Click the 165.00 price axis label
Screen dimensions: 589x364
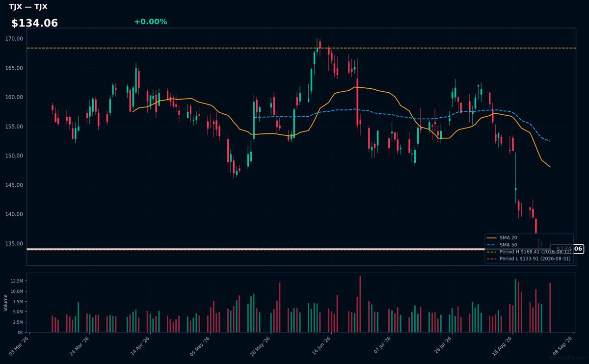coord(14,68)
